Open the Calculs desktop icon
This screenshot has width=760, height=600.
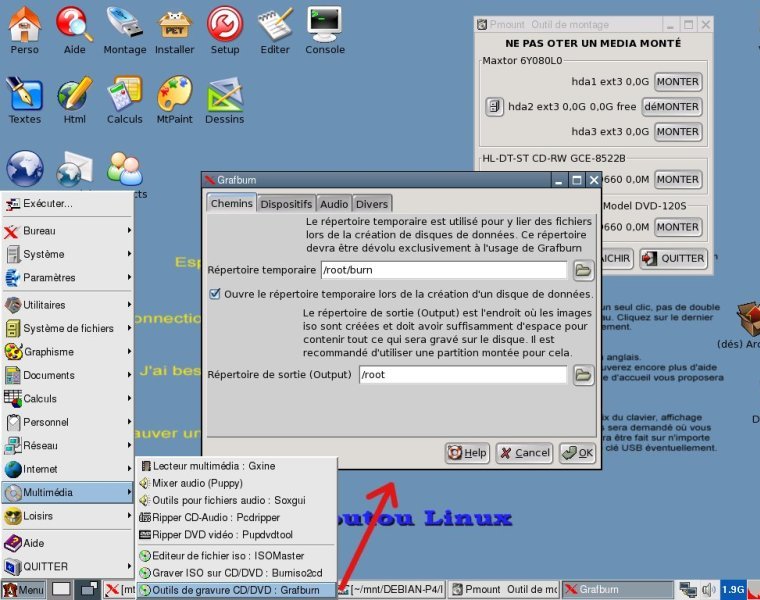[x=124, y=96]
